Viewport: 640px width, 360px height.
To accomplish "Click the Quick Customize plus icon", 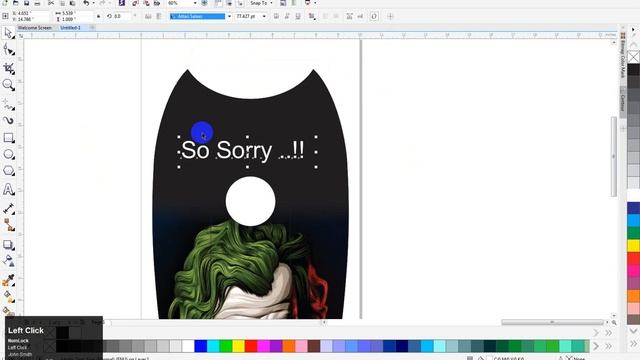I will click(x=390, y=16).
